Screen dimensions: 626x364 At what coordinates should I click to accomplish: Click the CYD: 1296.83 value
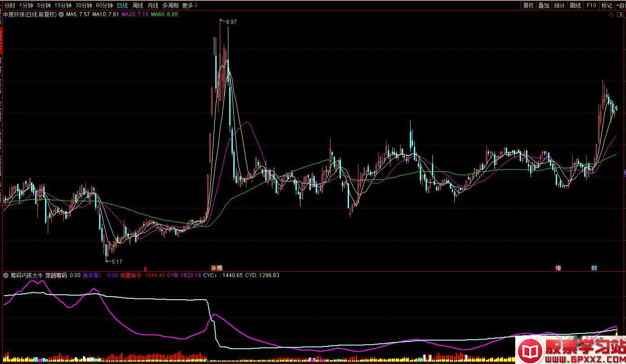click(262, 275)
